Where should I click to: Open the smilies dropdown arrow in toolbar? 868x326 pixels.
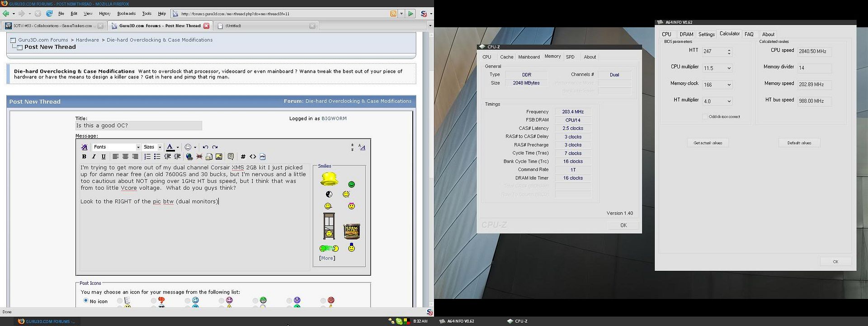click(x=195, y=147)
